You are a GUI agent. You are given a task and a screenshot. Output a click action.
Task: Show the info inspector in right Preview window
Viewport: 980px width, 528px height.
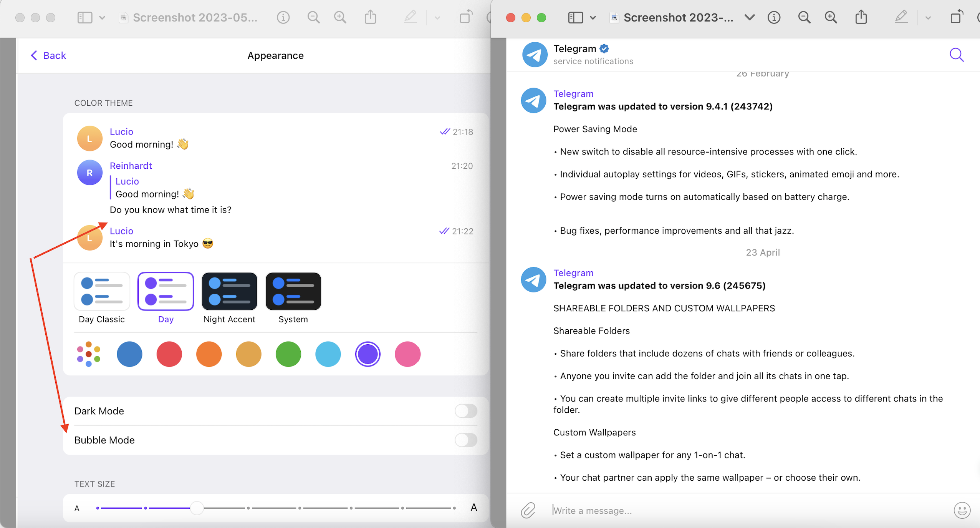[774, 17]
